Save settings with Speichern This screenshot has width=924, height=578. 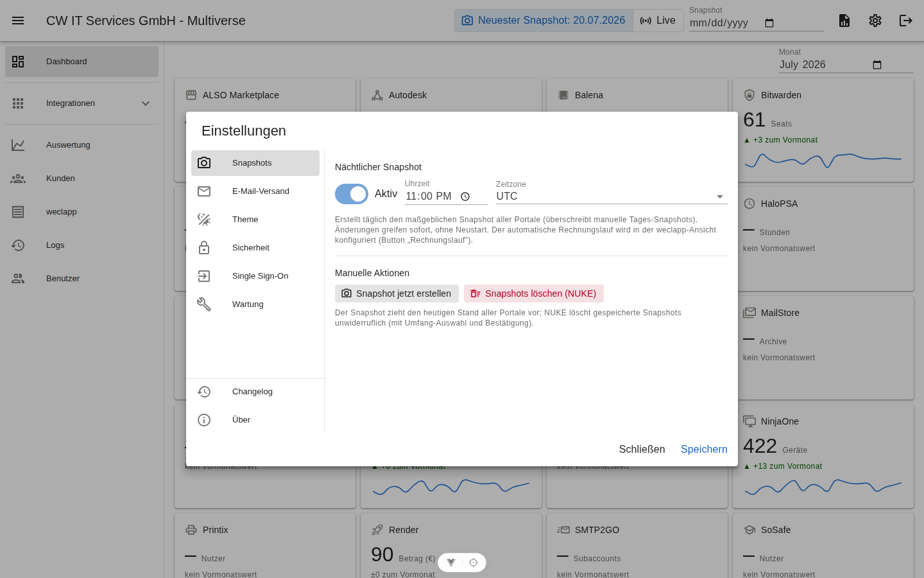704,450
